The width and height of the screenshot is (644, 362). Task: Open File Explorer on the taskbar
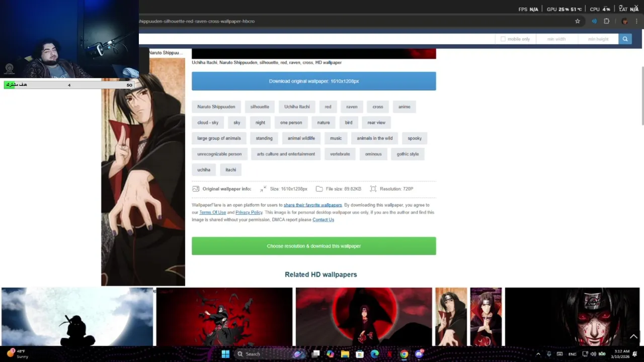point(345,354)
